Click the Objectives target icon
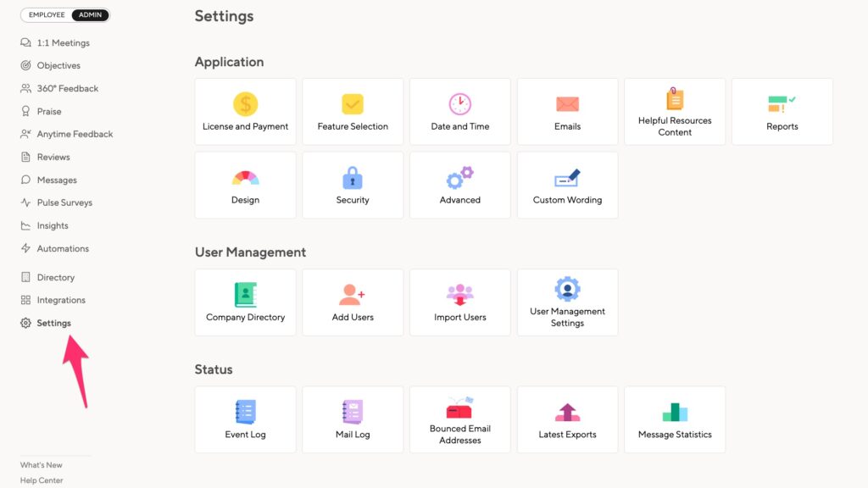This screenshot has width=868, height=488. tap(25, 65)
